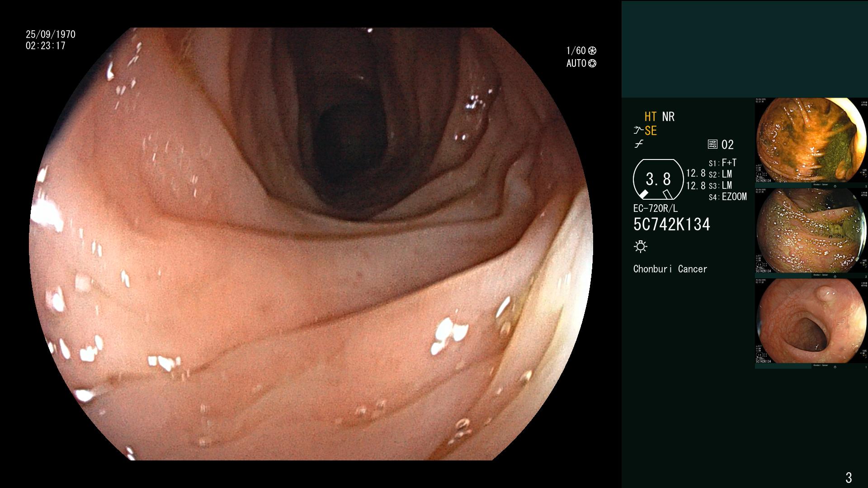Image resolution: width=868 pixels, height=488 pixels.
Task: Click the 3.8 scope diameter value
Action: coord(658,179)
